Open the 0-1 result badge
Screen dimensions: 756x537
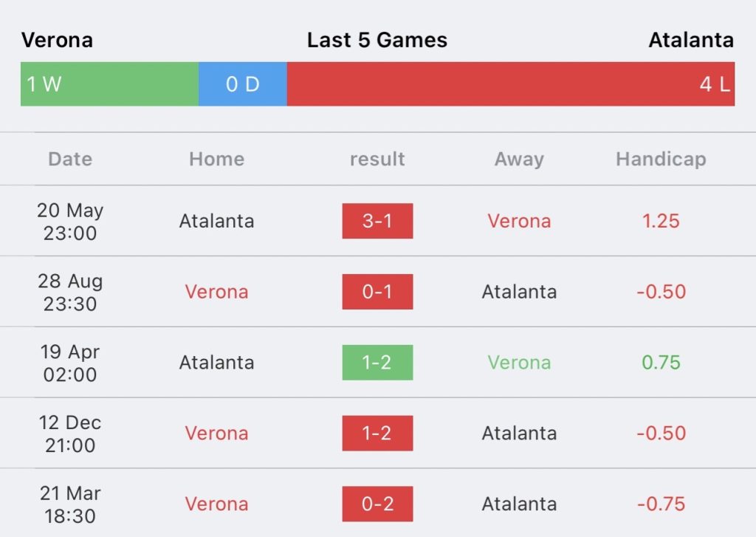(377, 292)
